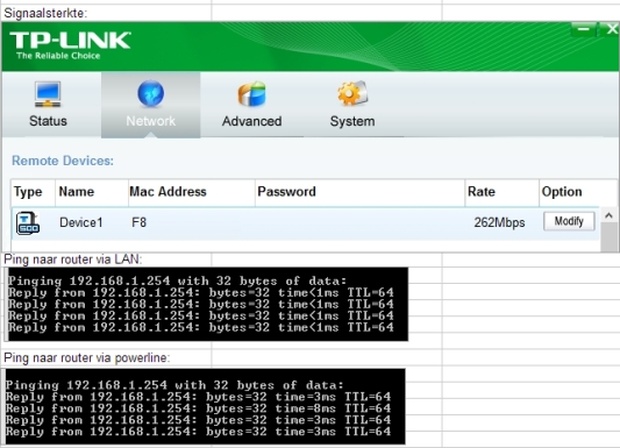Image resolution: width=620 pixels, height=448 pixels.
Task: Switch to the Status tab label
Action: (x=48, y=121)
